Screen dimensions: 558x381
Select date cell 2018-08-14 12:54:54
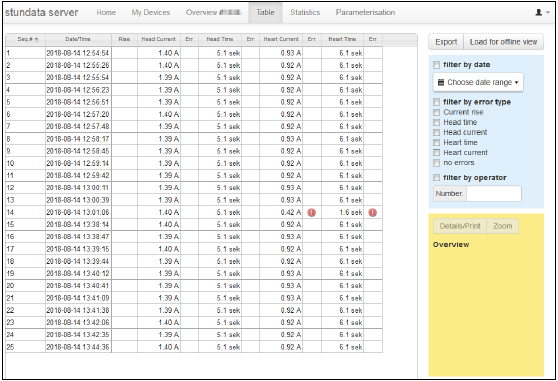pos(78,53)
